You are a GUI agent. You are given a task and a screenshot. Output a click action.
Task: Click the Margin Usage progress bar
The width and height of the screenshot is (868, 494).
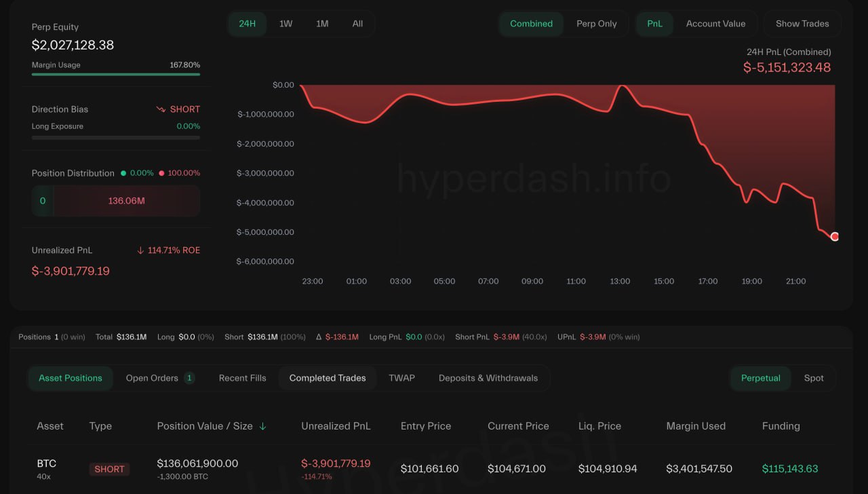click(116, 74)
